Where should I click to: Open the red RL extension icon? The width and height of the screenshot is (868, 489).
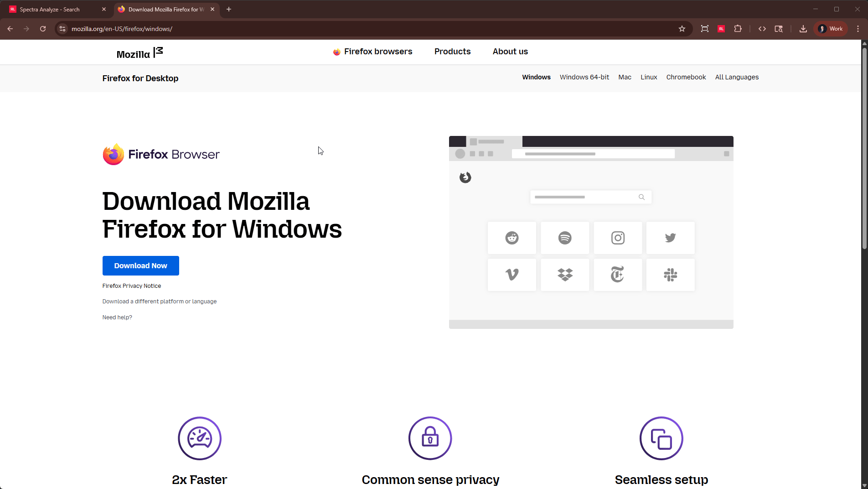pos(721,29)
